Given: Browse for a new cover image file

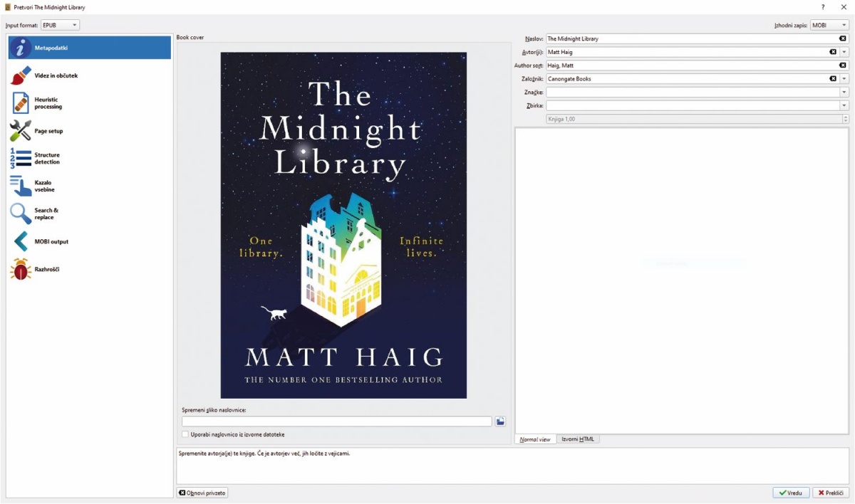Looking at the screenshot, I should [500, 421].
